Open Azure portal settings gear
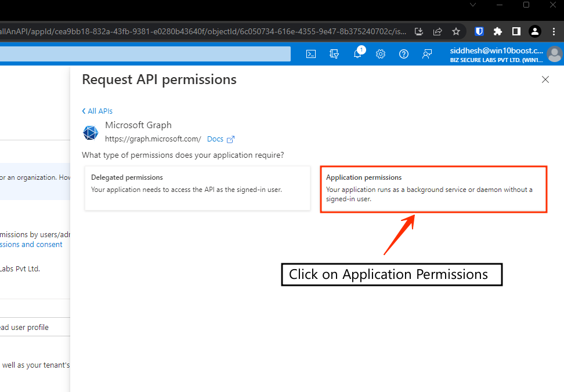Image resolution: width=564 pixels, height=392 pixels. tap(381, 54)
